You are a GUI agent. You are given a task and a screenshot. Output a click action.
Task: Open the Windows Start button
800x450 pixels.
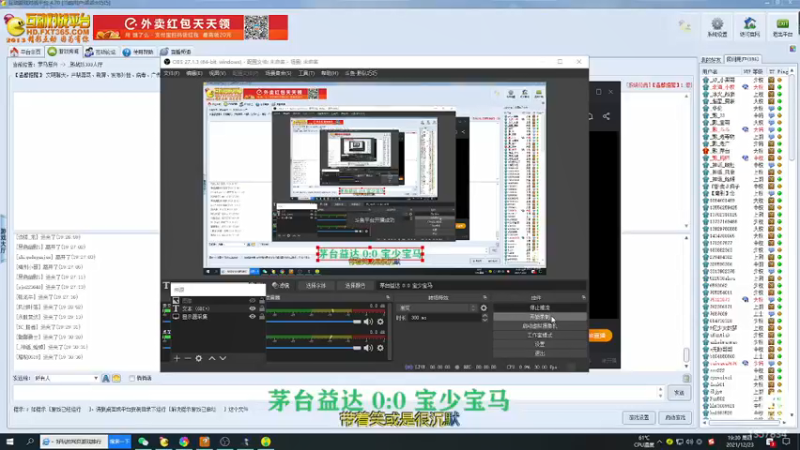pyautogui.click(x=10, y=441)
